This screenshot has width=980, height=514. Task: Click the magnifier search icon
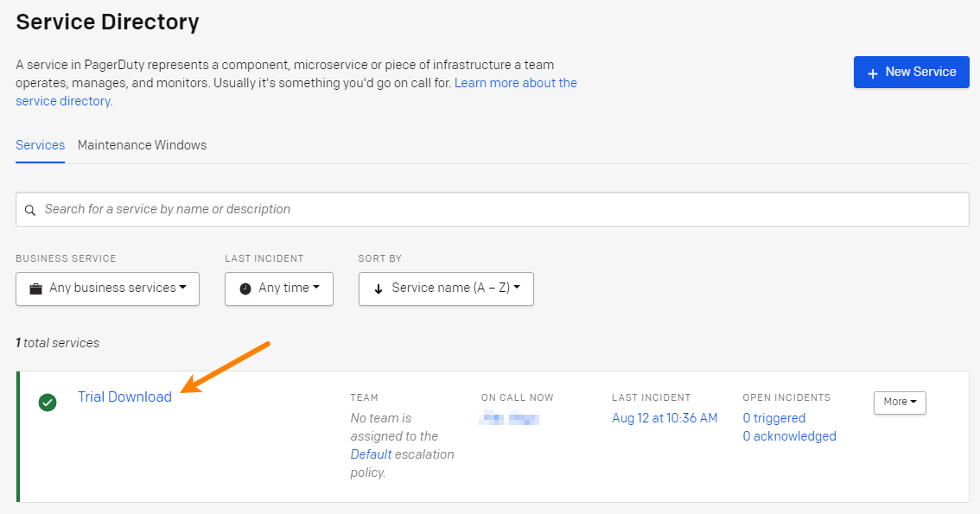click(x=29, y=211)
